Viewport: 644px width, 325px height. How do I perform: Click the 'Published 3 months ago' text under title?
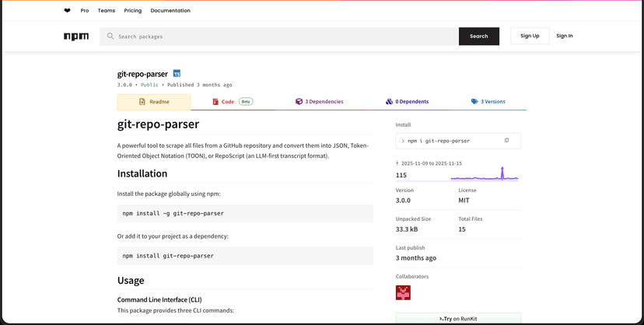199,85
